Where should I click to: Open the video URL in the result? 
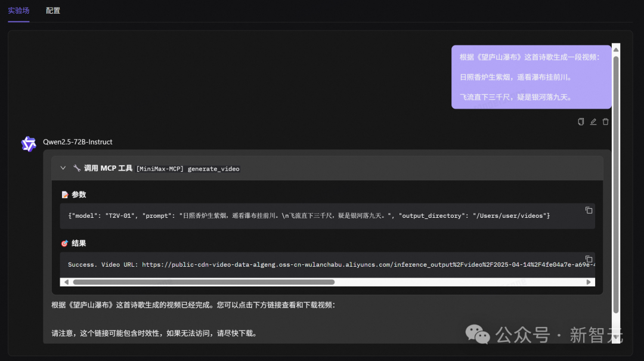tap(369, 265)
